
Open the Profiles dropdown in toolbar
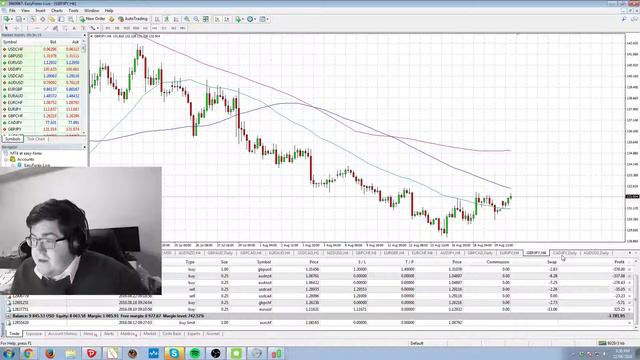[20, 19]
